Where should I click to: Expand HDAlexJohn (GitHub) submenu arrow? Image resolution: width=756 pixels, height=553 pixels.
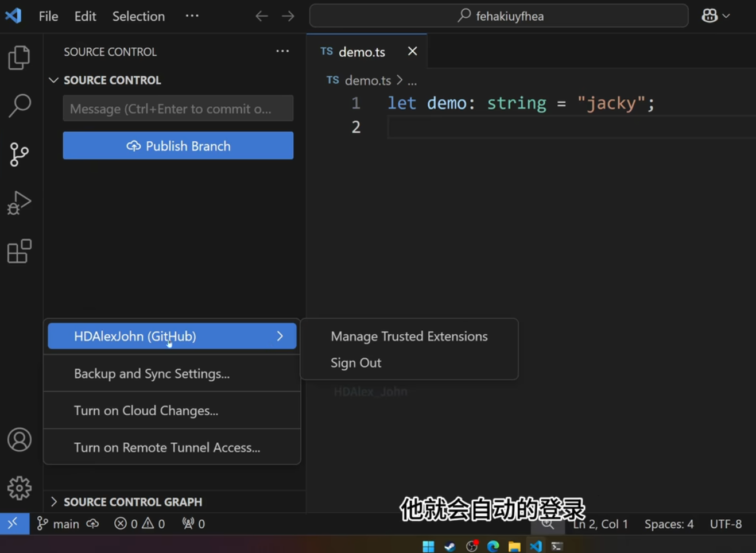(280, 336)
